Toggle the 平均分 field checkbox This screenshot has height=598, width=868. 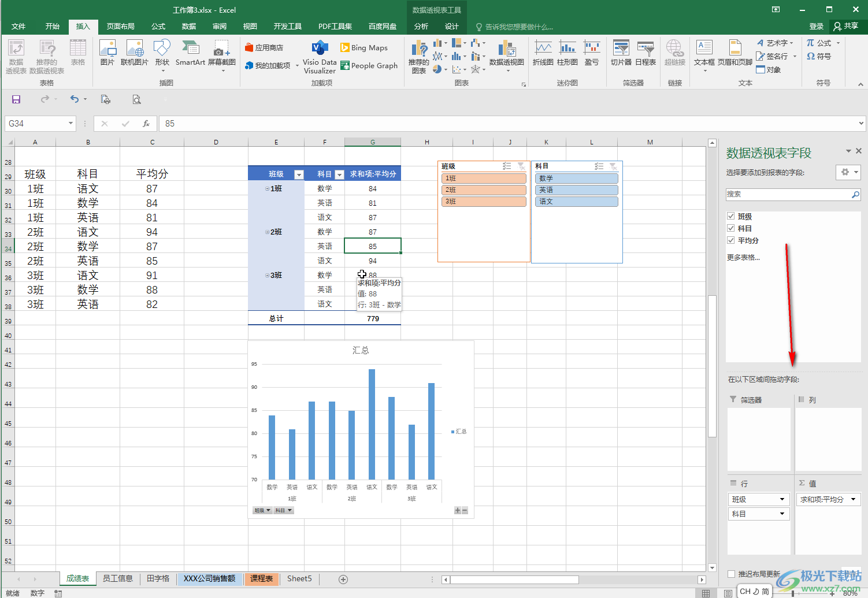731,240
